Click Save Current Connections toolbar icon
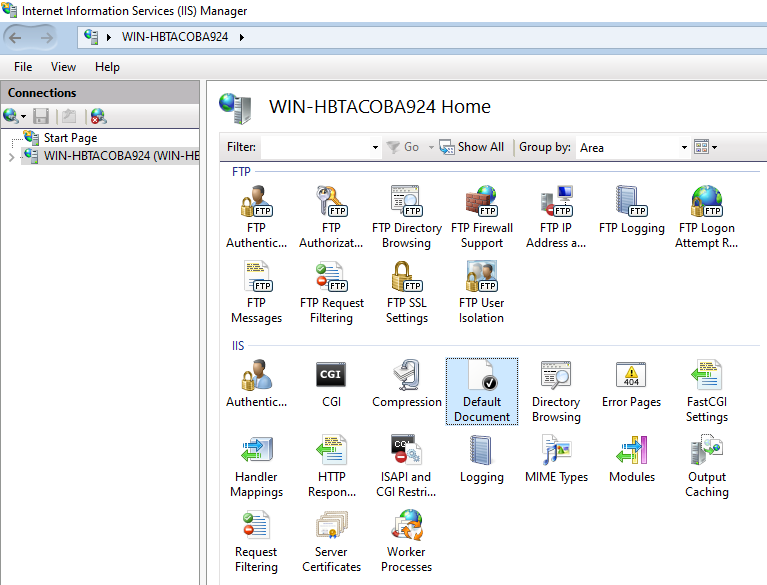 (x=41, y=116)
